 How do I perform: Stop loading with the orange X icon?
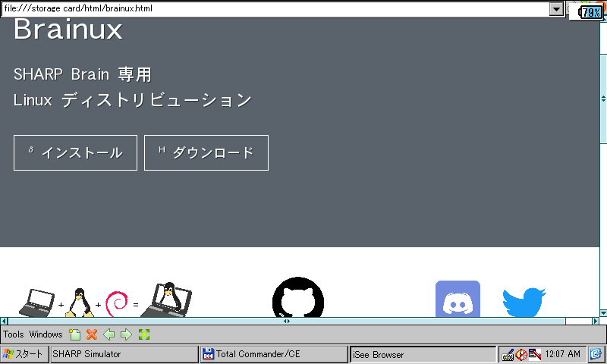(92, 334)
